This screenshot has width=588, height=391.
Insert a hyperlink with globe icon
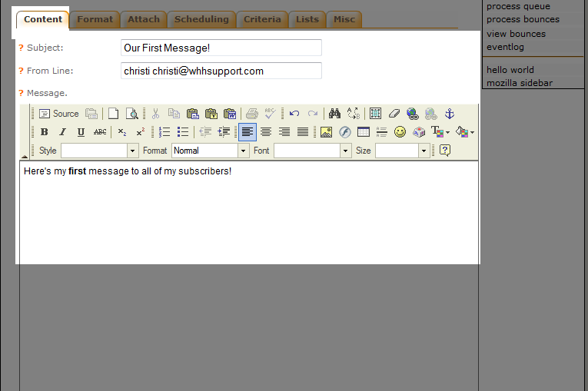coord(413,114)
